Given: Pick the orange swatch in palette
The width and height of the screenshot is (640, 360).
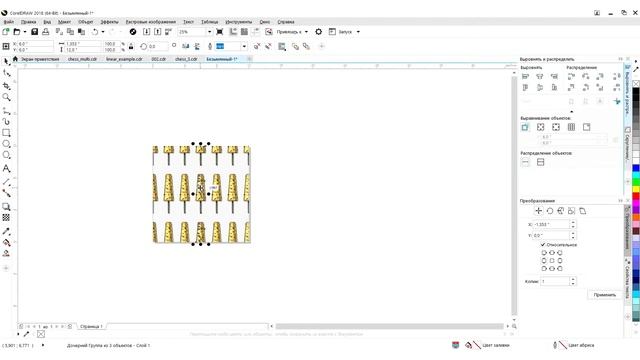Looking at the screenshot, I should [636, 217].
